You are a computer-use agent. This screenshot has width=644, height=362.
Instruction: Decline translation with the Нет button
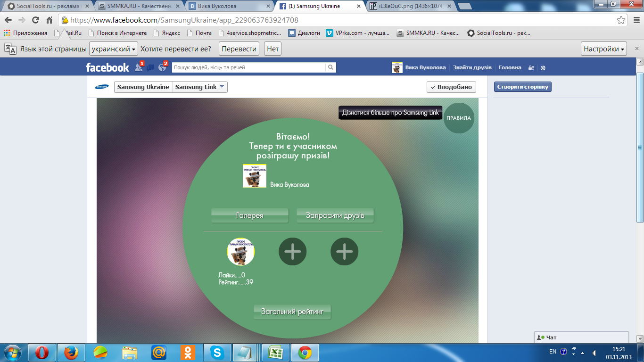(x=273, y=49)
